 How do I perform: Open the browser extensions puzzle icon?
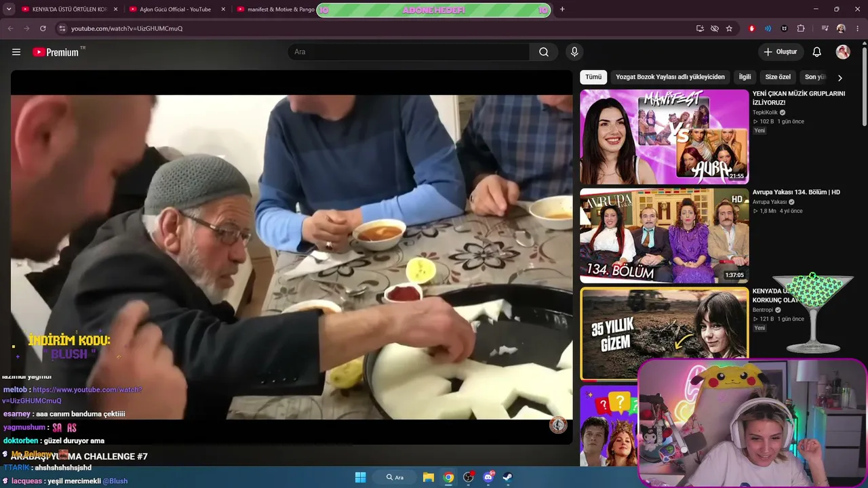[801, 28]
